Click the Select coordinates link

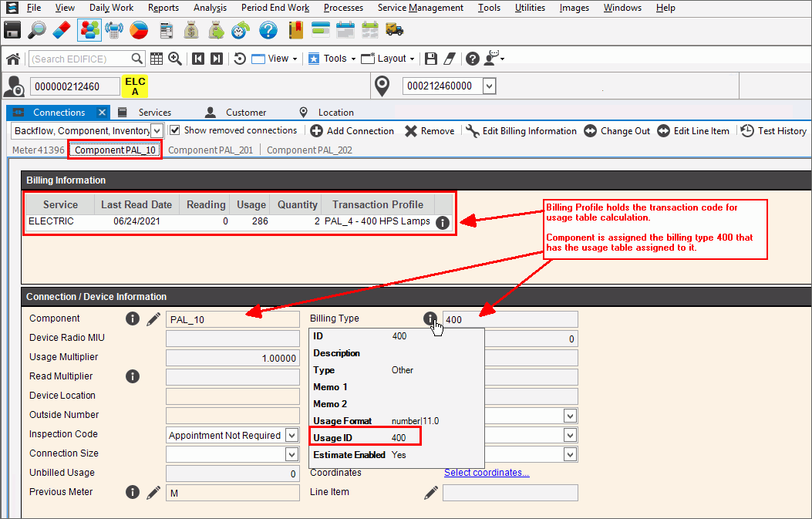[x=487, y=473]
